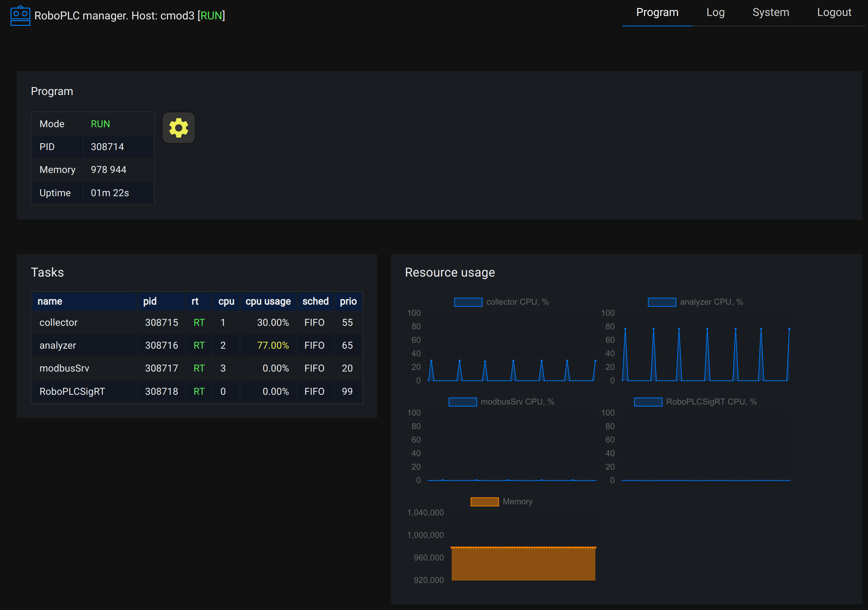Click the Logout link
Screen dimensions: 868x610
834,12
